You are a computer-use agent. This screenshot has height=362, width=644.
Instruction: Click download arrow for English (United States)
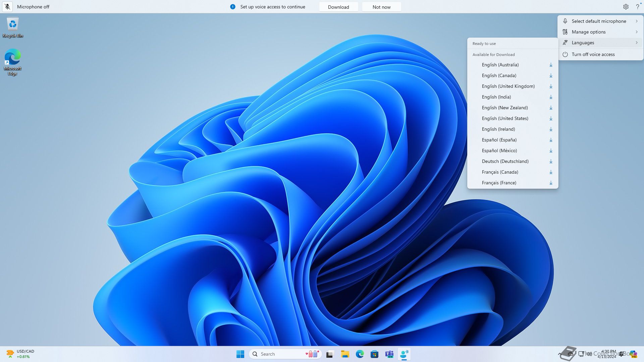(x=551, y=118)
